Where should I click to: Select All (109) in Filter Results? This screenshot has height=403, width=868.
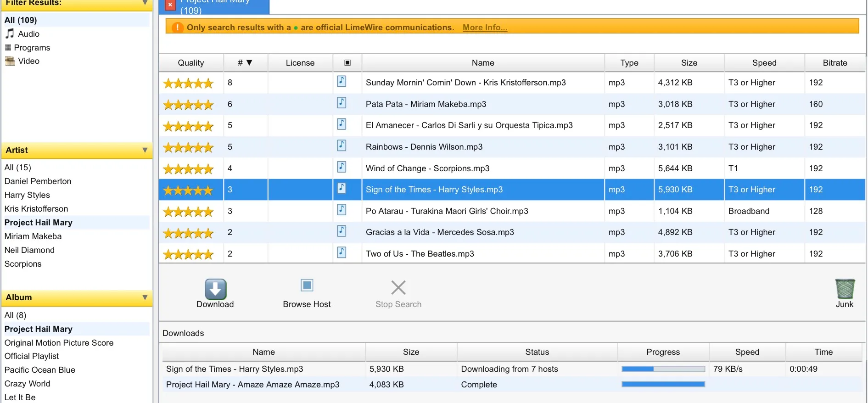tap(76, 20)
